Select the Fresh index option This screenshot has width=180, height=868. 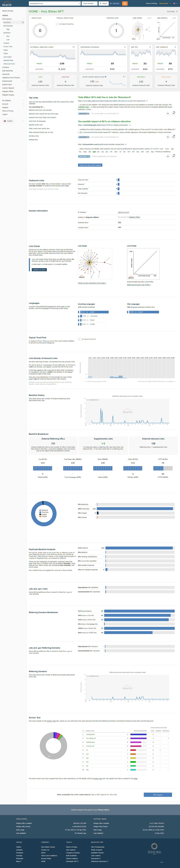(x=103, y=3)
